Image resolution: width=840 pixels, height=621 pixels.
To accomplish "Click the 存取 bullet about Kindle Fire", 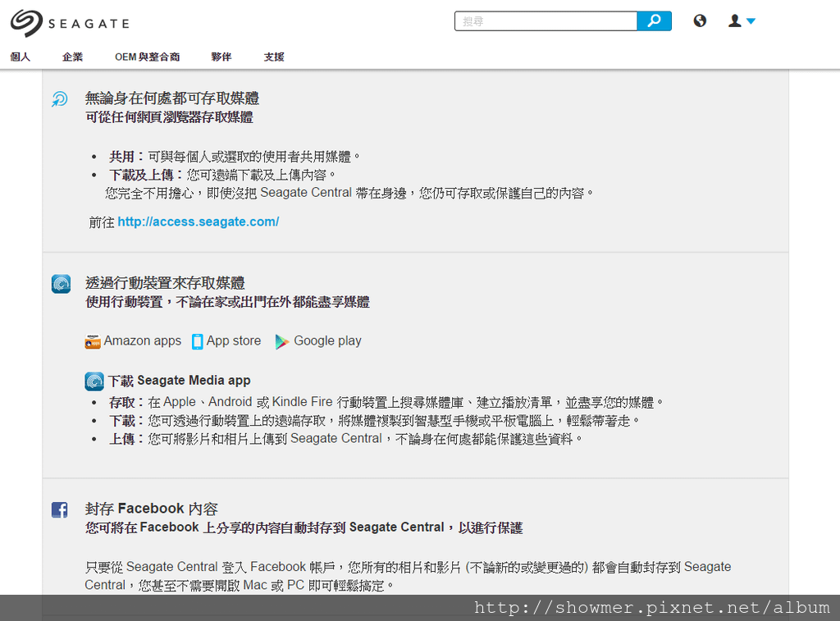I will point(386,403).
